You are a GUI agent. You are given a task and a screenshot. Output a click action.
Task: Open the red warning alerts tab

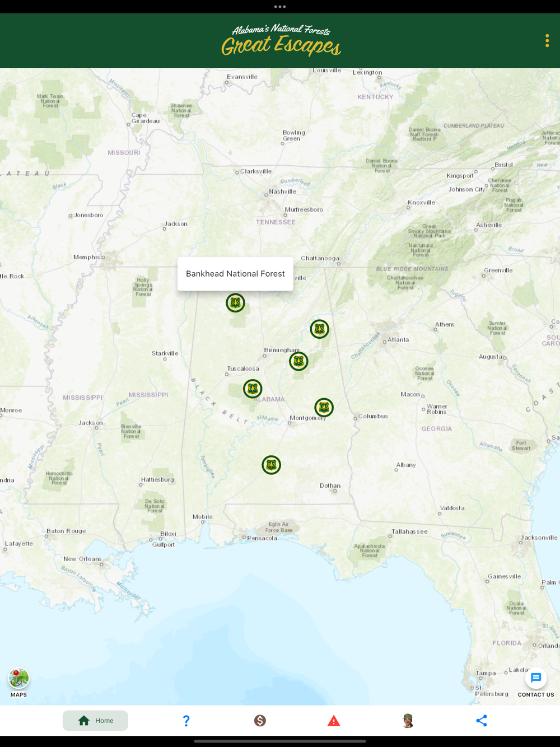pyautogui.click(x=334, y=721)
